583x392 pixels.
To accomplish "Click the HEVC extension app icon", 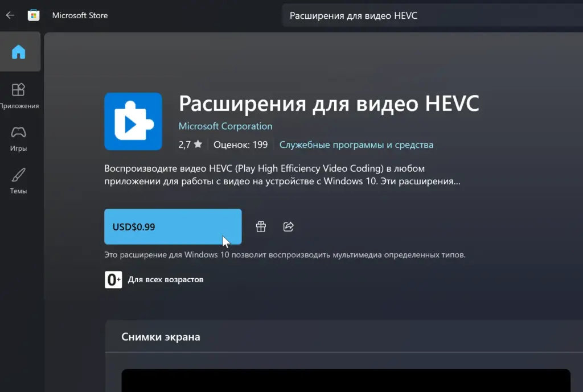I will (133, 122).
